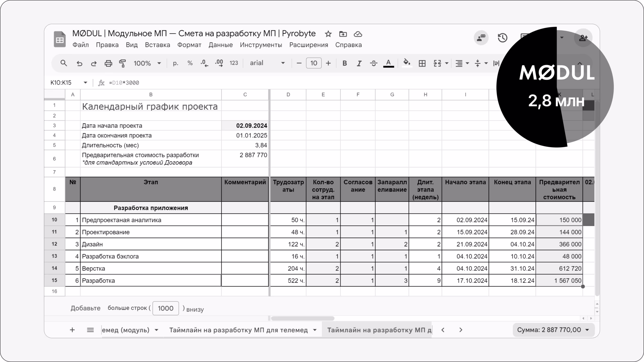Open the Формат menu

tap(189, 45)
